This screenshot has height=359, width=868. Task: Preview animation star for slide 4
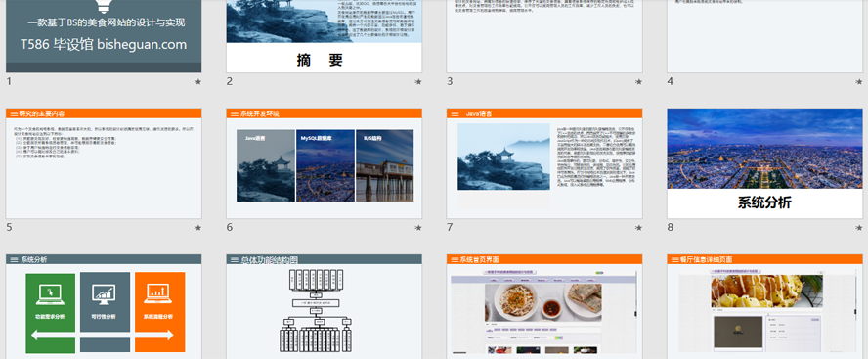pos(858,82)
